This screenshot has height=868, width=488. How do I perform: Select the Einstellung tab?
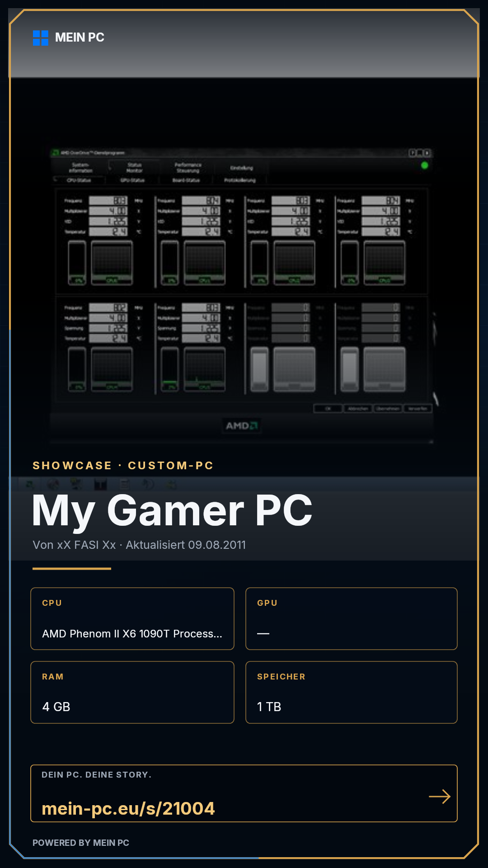click(x=242, y=168)
